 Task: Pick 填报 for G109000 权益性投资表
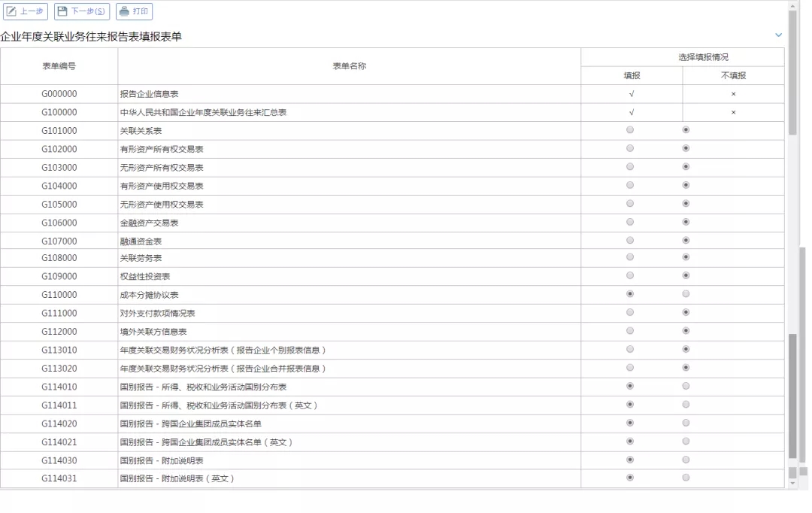coord(630,276)
